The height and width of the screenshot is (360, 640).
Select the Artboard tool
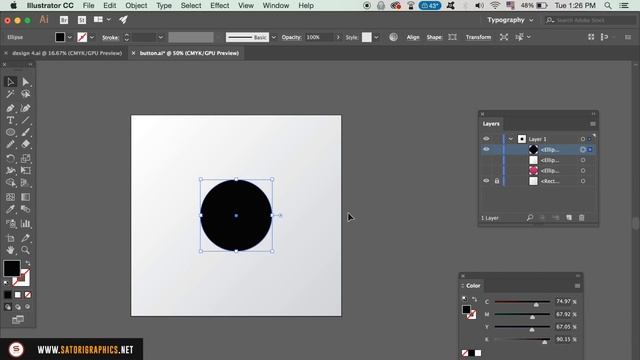(10, 238)
